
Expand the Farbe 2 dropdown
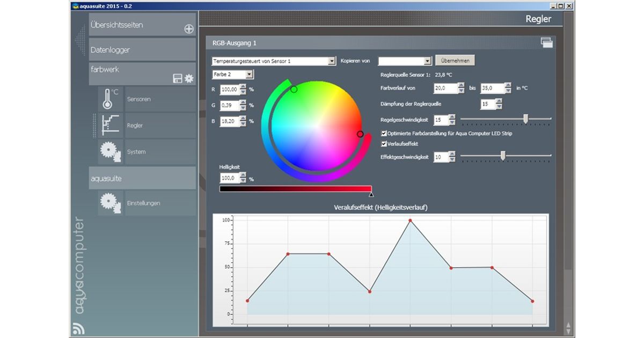250,74
